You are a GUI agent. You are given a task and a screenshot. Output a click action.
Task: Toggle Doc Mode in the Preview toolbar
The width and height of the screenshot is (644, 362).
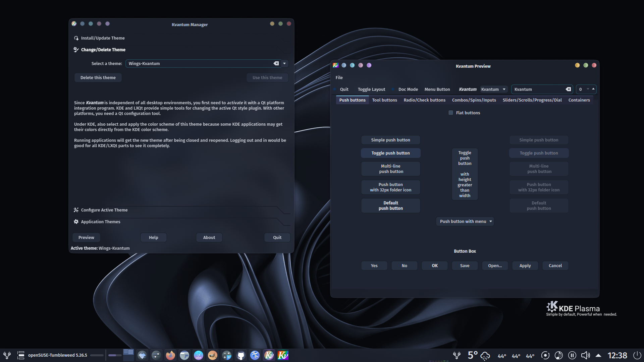click(x=408, y=89)
